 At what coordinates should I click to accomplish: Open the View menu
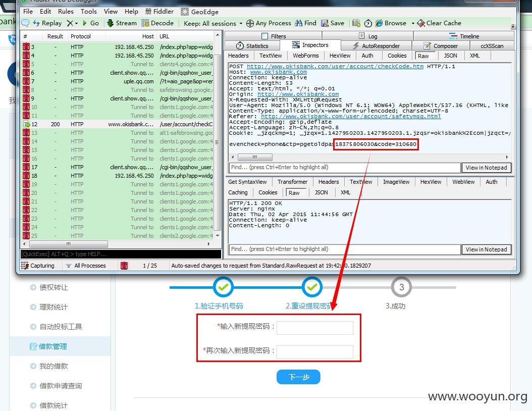[111, 12]
